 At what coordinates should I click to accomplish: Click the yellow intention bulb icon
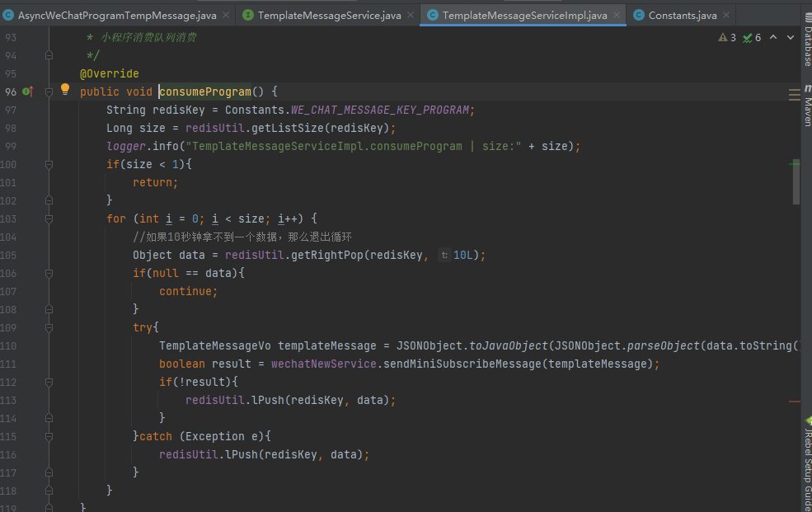point(65,89)
